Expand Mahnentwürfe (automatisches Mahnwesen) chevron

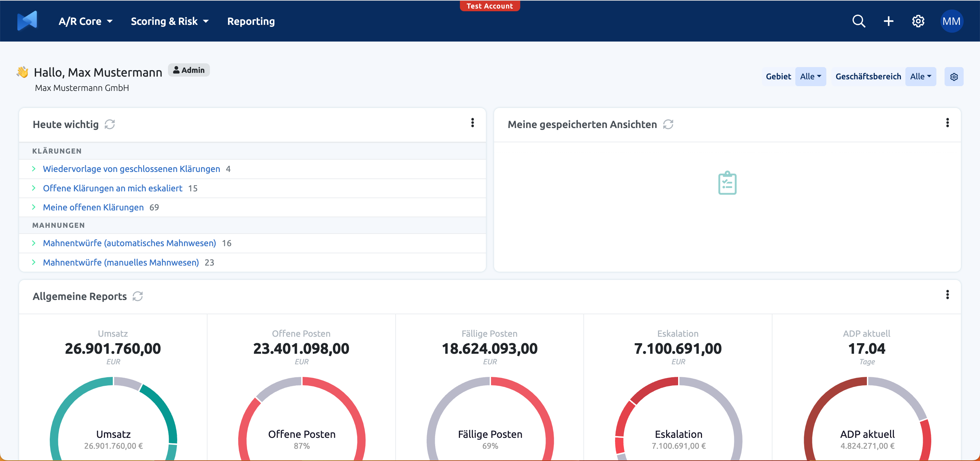[x=34, y=243]
